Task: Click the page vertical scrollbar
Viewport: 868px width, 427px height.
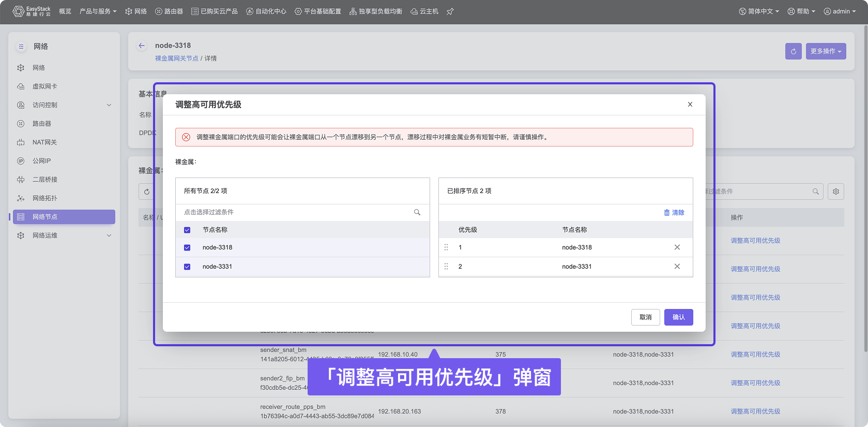Action: [865, 189]
